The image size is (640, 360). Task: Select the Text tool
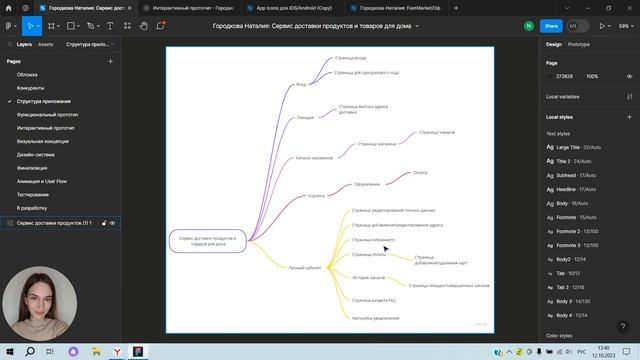110,26
